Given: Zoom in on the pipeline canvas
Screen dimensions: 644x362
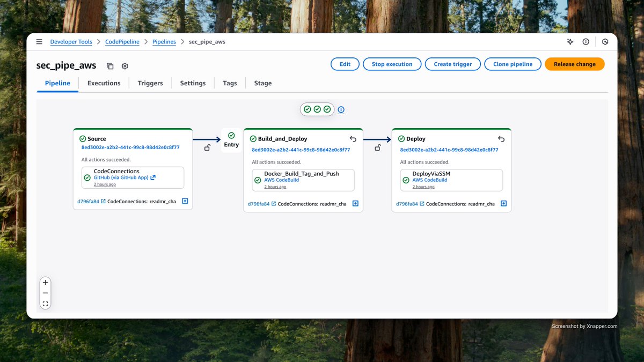Looking at the screenshot, I should click(45, 283).
